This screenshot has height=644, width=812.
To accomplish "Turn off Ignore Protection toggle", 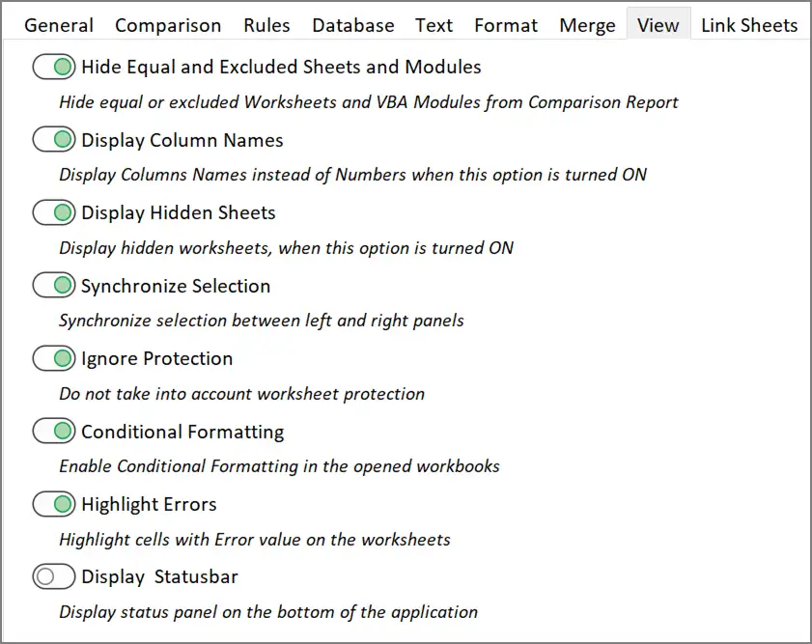I will pos(54,358).
